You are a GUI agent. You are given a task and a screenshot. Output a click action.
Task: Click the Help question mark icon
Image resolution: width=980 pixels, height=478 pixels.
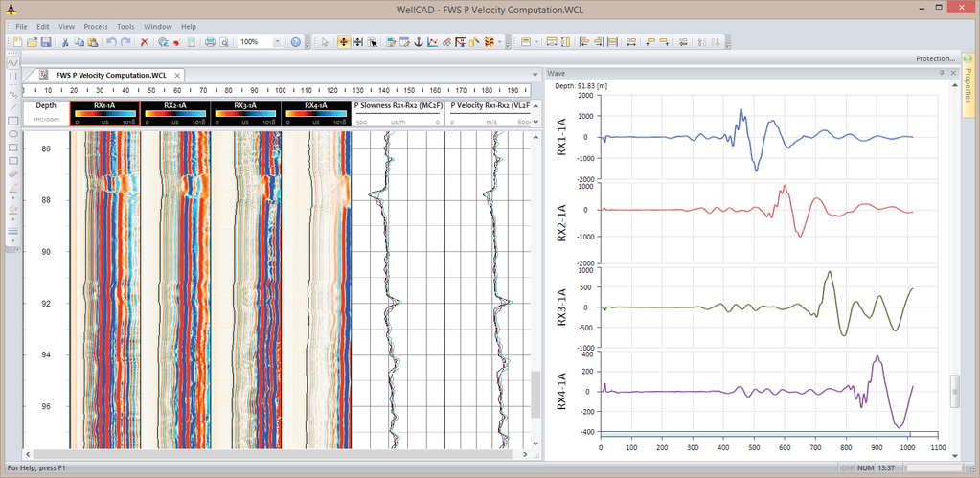coord(296,42)
